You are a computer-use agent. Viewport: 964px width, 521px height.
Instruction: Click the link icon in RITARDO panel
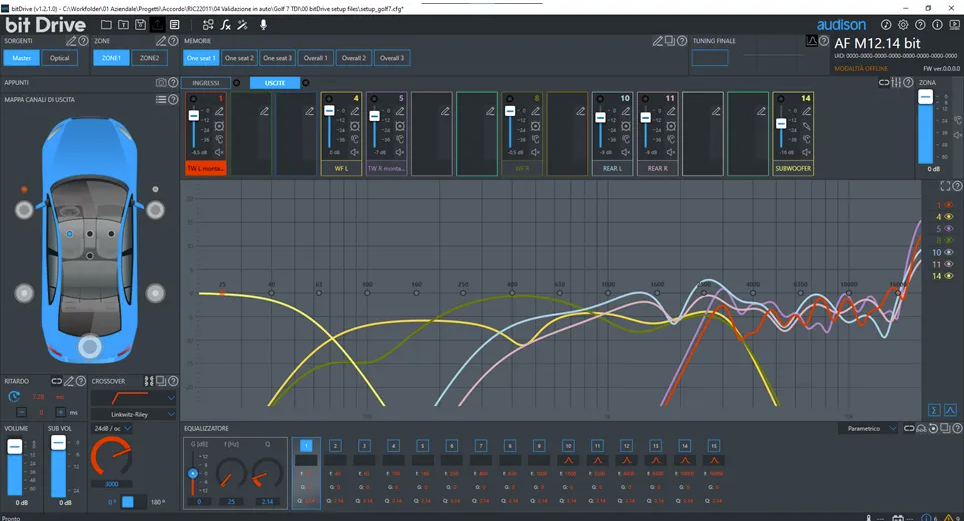(x=57, y=381)
